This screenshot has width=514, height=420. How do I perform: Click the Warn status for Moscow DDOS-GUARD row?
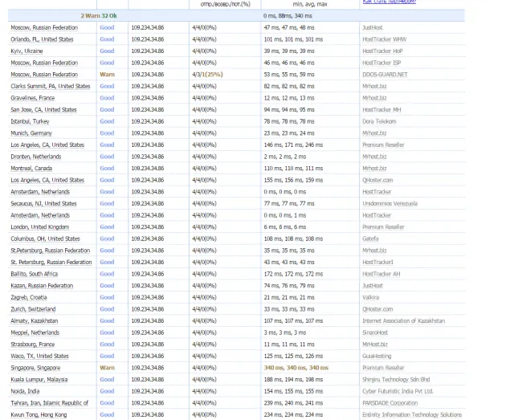107,75
